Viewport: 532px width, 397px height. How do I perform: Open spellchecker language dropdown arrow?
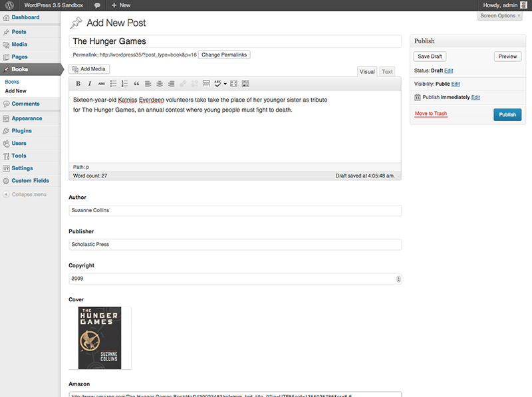coord(225,84)
